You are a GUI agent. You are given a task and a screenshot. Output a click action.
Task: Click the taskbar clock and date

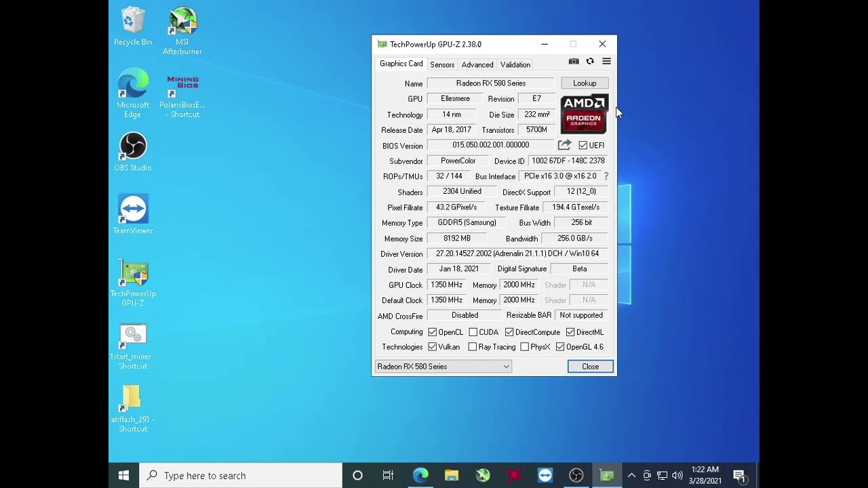705,475
